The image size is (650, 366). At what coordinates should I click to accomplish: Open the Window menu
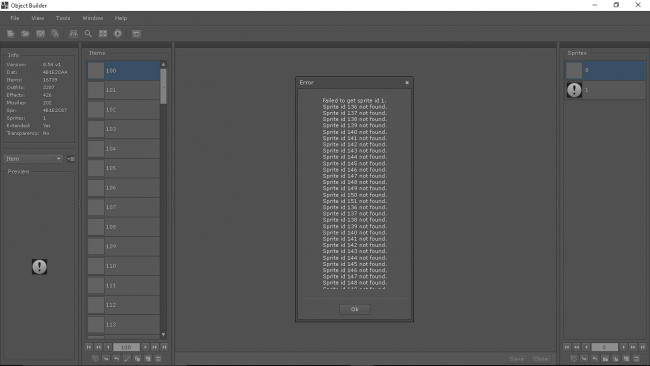click(92, 18)
